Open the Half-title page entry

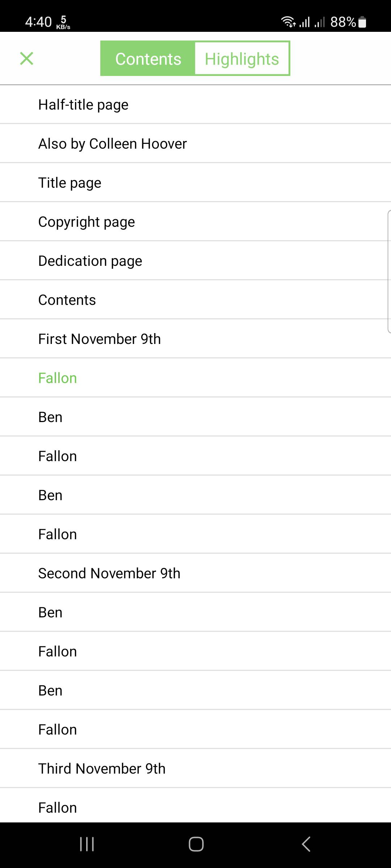(195, 105)
